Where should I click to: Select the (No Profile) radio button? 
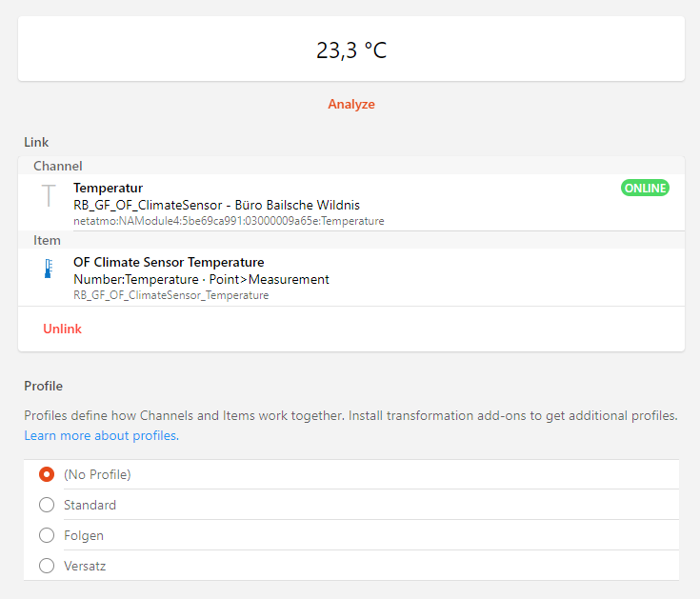(x=47, y=474)
